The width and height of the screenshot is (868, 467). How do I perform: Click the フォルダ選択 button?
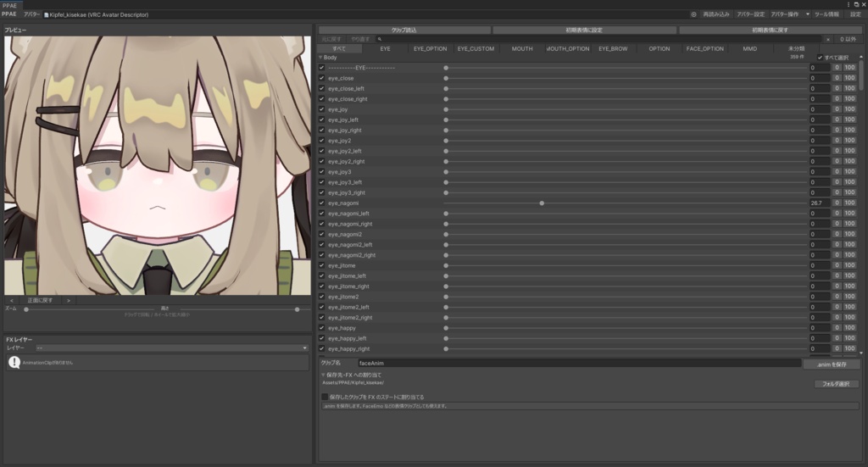click(836, 384)
